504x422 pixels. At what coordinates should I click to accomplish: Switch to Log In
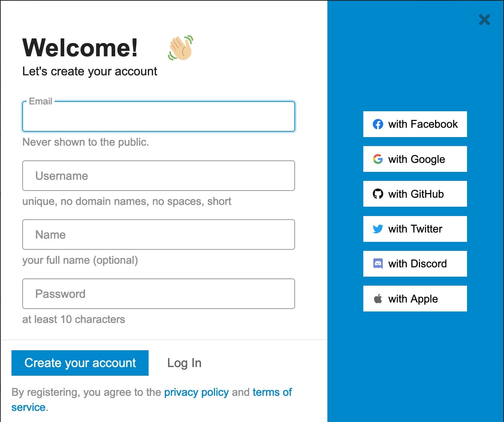coord(184,363)
